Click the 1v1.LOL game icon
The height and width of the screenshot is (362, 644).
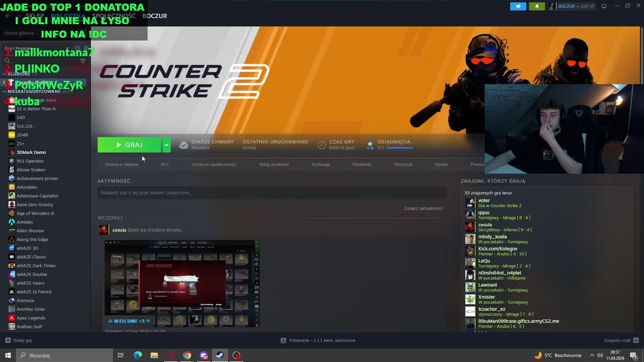pyautogui.click(x=12, y=126)
